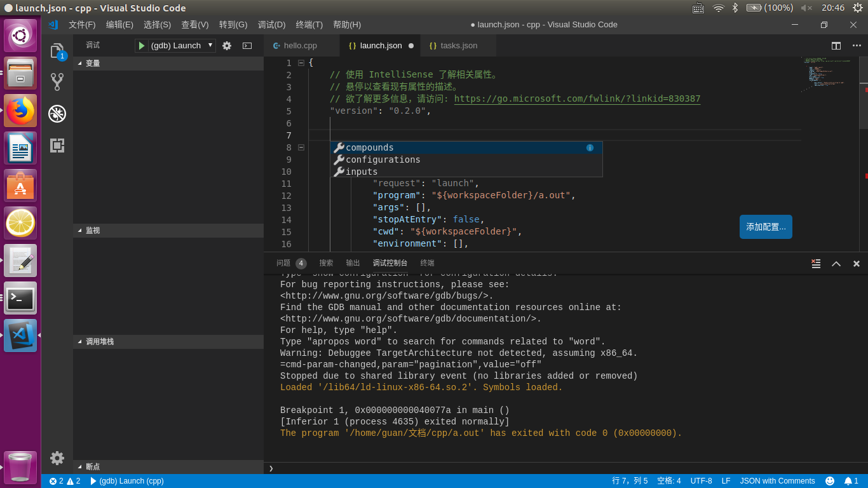Open notifications bell in status bar
This screenshot has height=488, width=868.
pyautogui.click(x=851, y=481)
